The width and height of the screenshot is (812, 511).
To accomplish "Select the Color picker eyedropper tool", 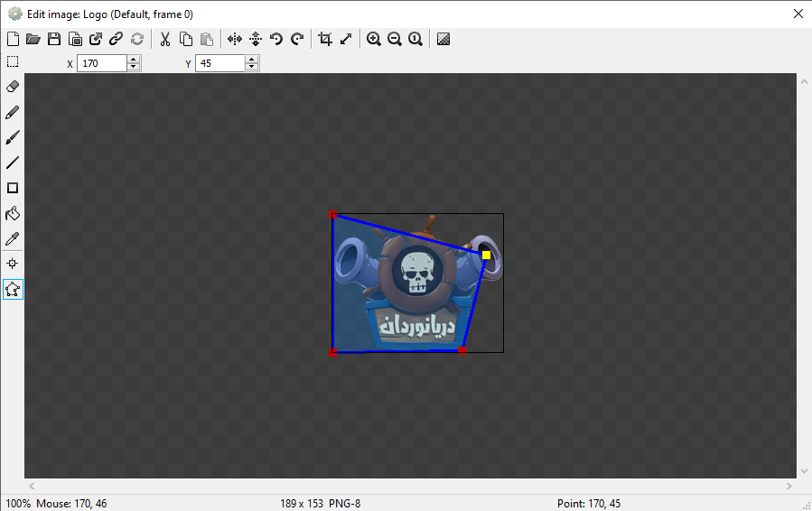I will [x=13, y=238].
